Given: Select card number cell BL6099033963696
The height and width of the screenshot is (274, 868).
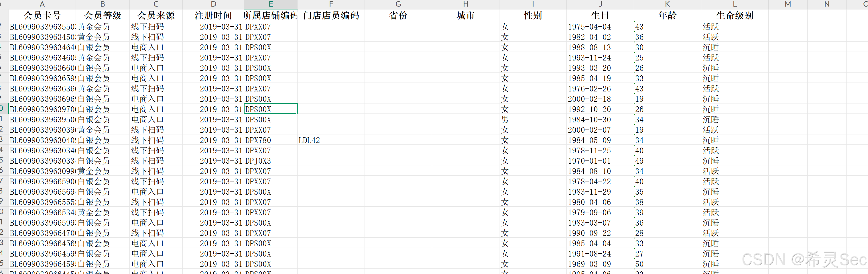Looking at the screenshot, I should (42, 99).
